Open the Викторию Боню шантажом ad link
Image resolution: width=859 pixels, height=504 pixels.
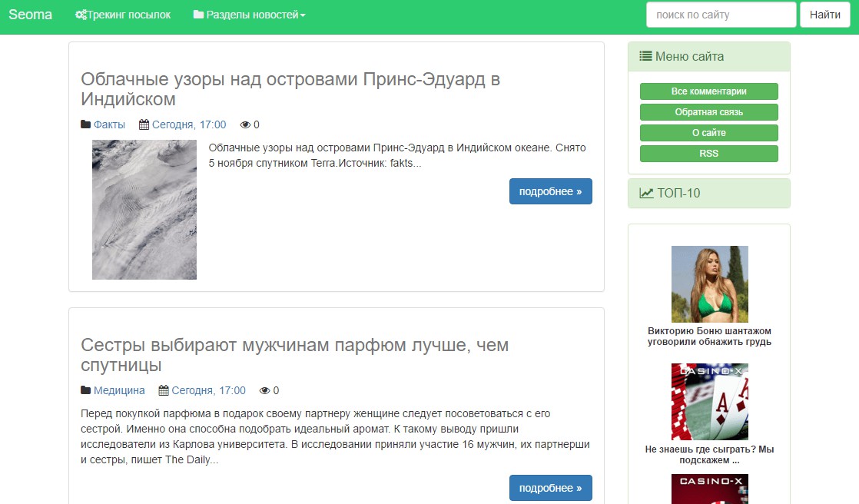(709, 337)
